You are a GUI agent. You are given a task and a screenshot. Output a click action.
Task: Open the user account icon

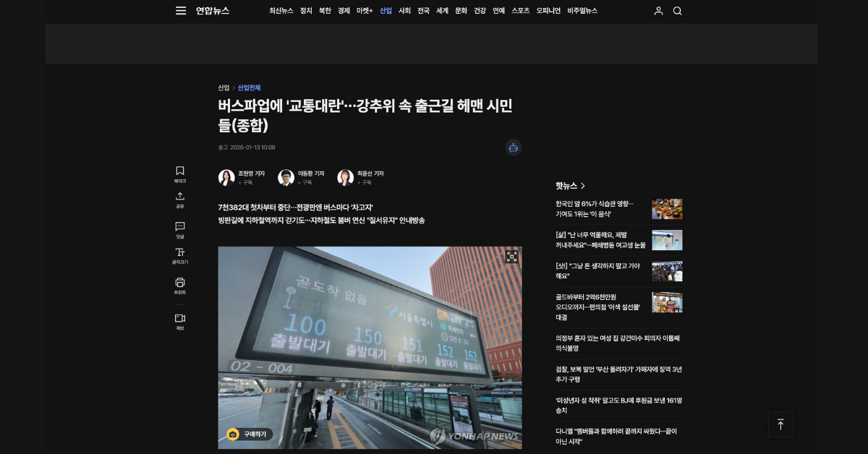[x=658, y=11]
